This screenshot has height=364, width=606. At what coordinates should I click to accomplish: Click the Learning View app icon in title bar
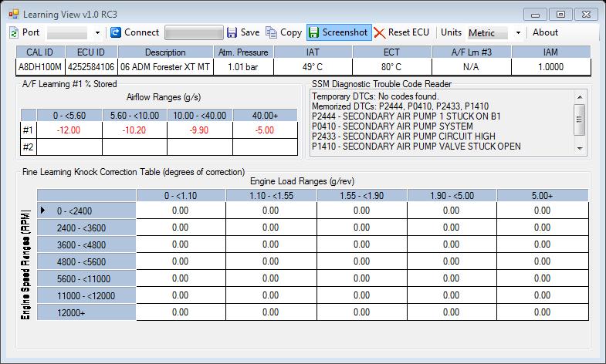(13, 14)
